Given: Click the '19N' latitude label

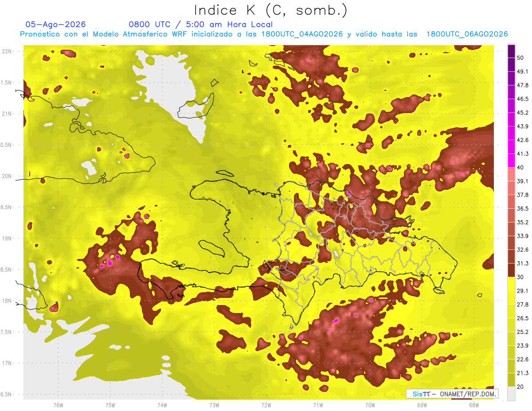Looking at the screenshot, I should [x=7, y=239].
